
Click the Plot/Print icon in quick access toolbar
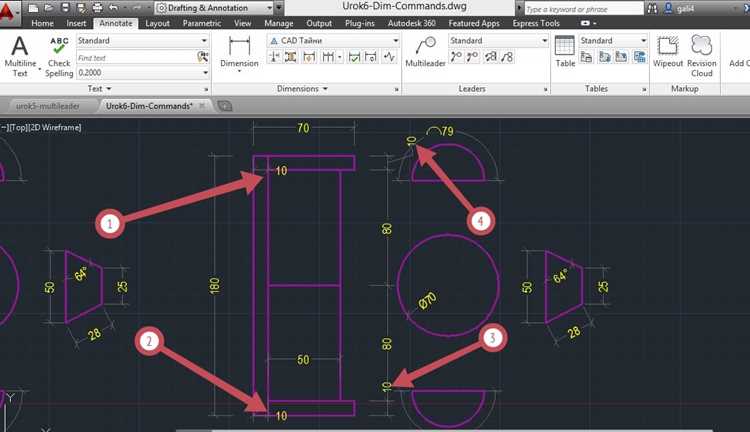pos(97,8)
